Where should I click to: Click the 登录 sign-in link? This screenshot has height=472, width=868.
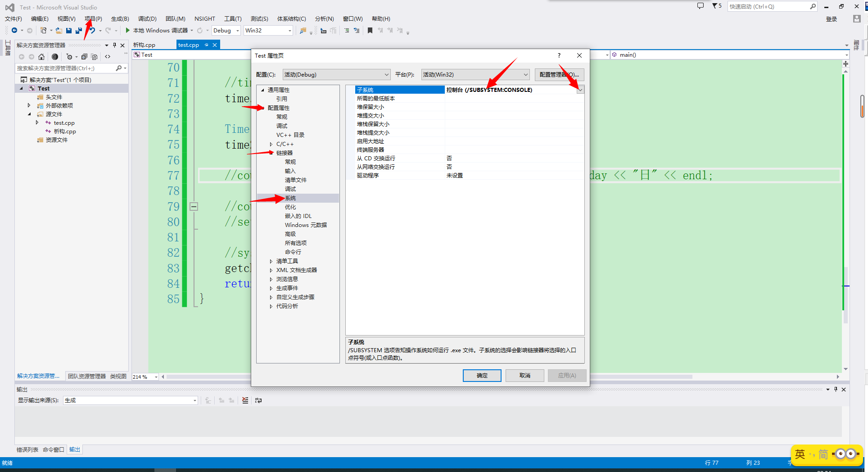(x=832, y=19)
